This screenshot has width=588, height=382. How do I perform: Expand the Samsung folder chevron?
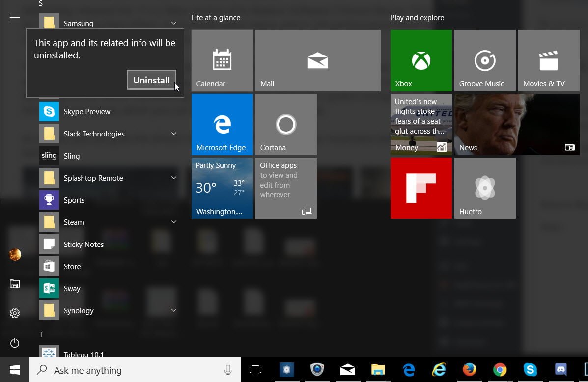[x=173, y=23]
